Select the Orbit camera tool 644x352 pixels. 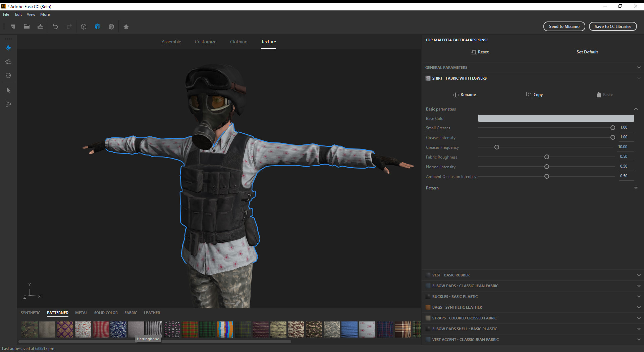pyautogui.click(x=8, y=62)
